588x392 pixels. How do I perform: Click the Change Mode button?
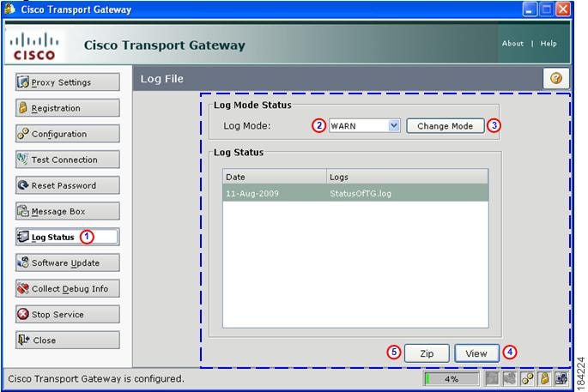445,126
